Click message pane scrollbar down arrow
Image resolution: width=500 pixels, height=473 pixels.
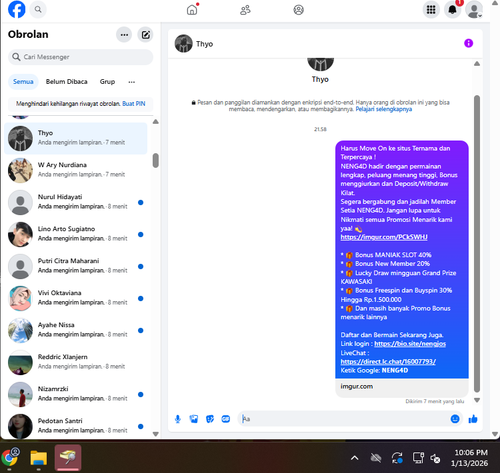477,400
